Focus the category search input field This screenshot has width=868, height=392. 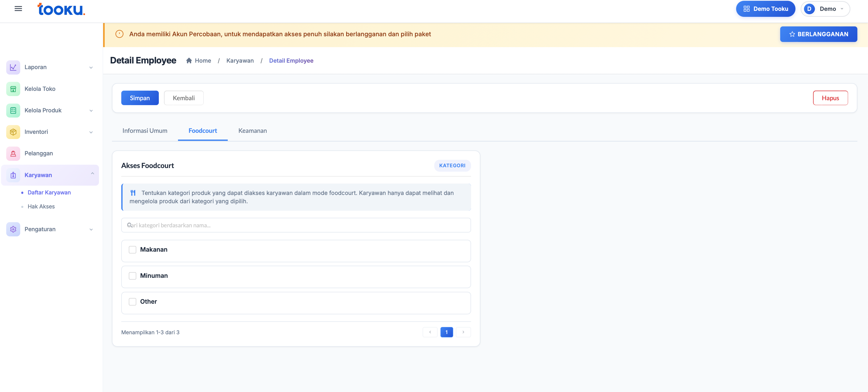click(296, 225)
